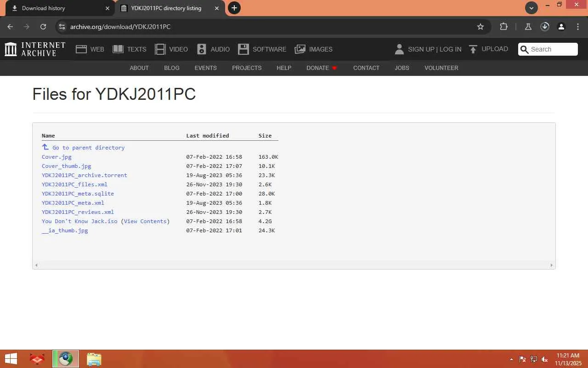Click the parent directory up-arrow icon

[45, 147]
